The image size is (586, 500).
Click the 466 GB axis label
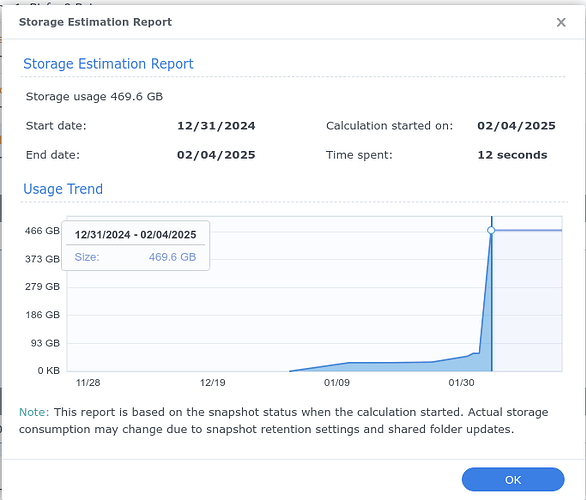(x=42, y=231)
